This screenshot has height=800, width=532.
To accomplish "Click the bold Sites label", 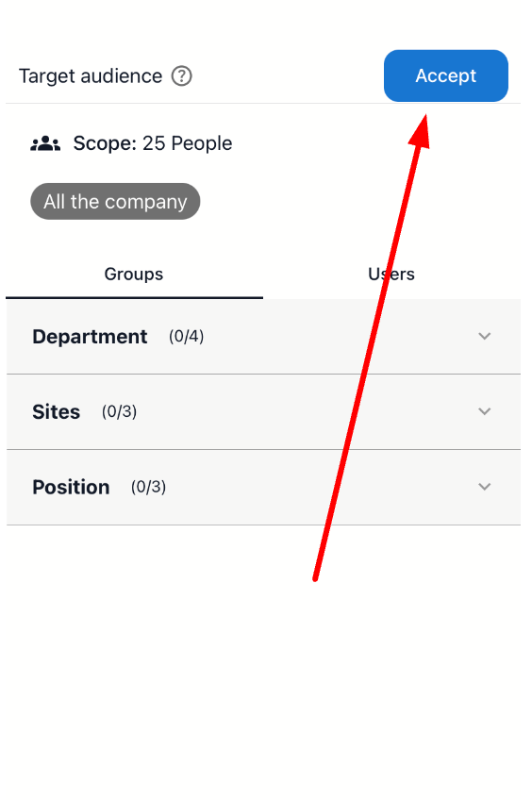I will point(56,411).
